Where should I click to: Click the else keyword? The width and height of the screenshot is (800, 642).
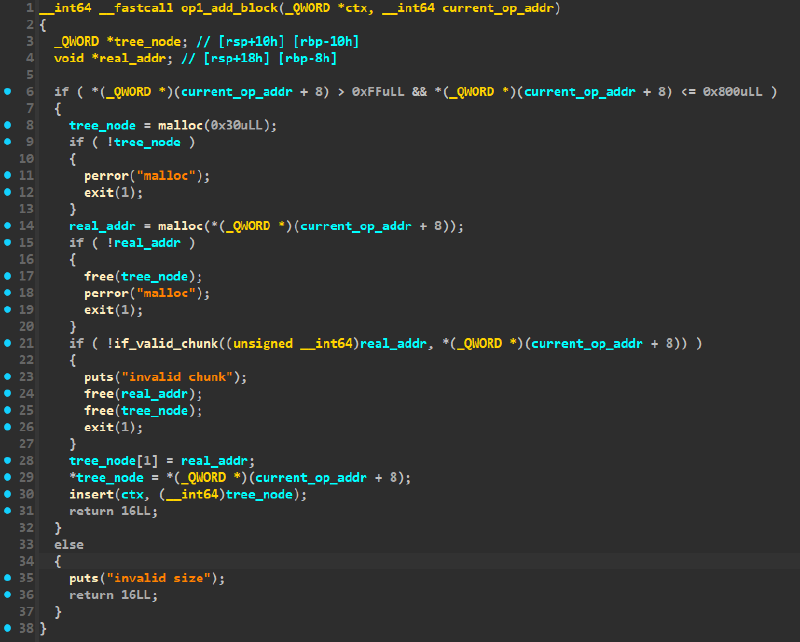(69, 545)
